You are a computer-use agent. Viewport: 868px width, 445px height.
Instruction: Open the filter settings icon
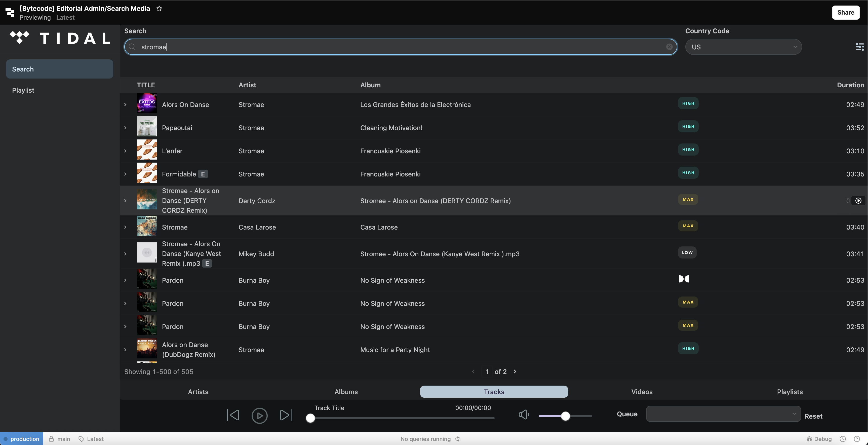click(x=860, y=47)
